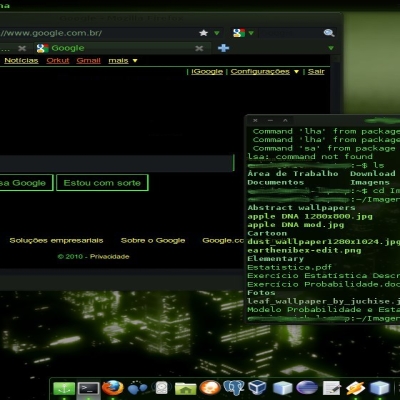Screen dimensions: 400x400
Task: Click the magnifier icon in Firefox search box
Action: (x=329, y=33)
